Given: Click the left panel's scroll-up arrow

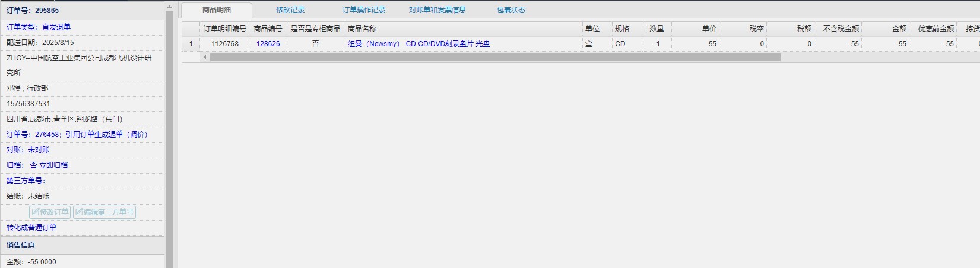Looking at the screenshot, I should (x=170, y=7).
